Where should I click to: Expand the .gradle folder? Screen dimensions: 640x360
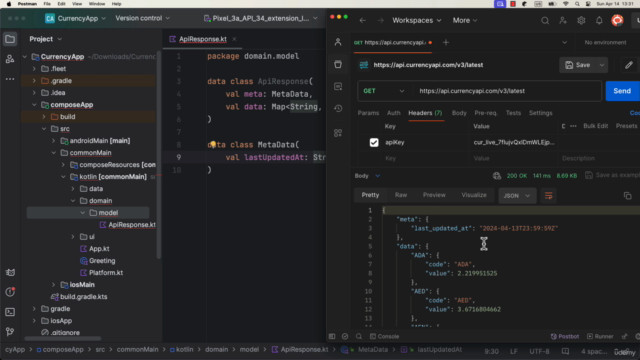34,81
